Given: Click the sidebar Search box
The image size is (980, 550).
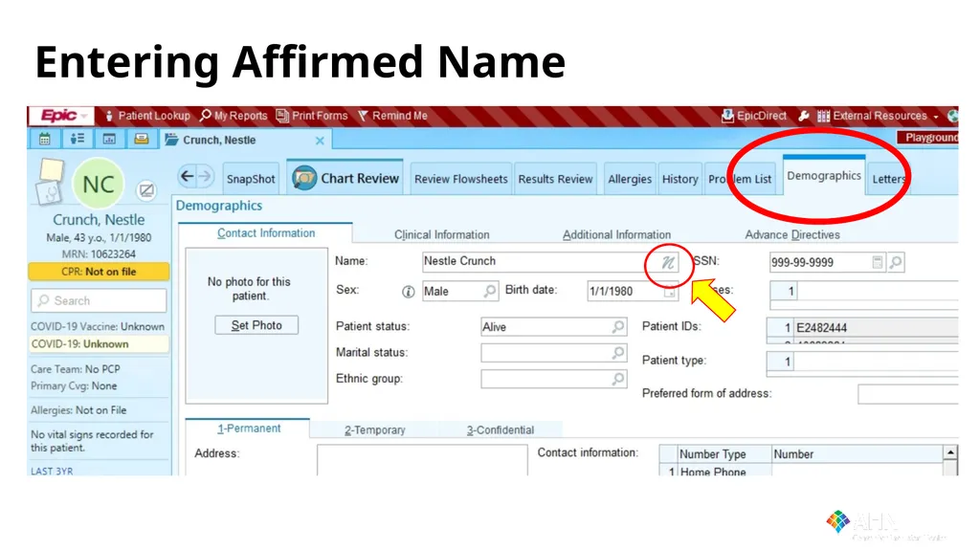Looking at the screenshot, I should [99, 300].
